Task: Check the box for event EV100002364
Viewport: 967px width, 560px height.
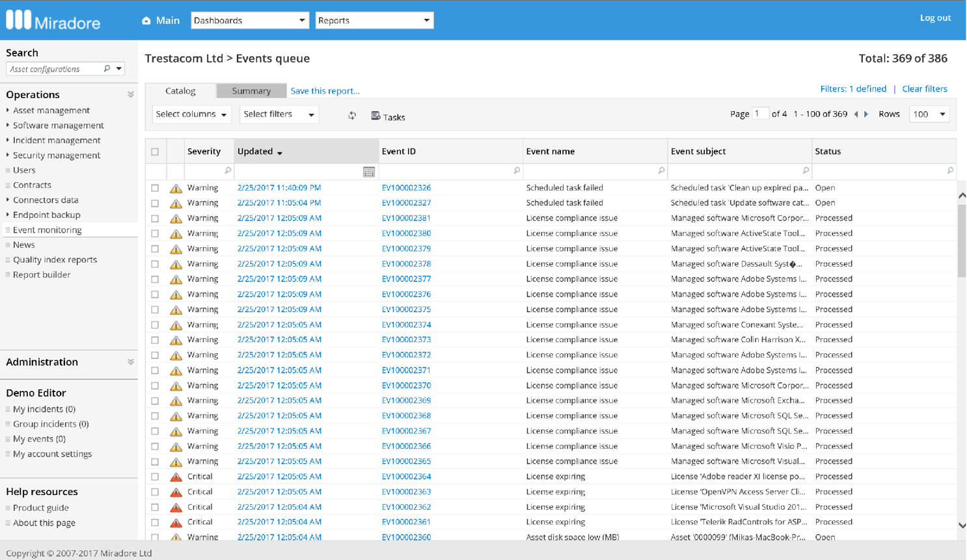Action: click(155, 477)
